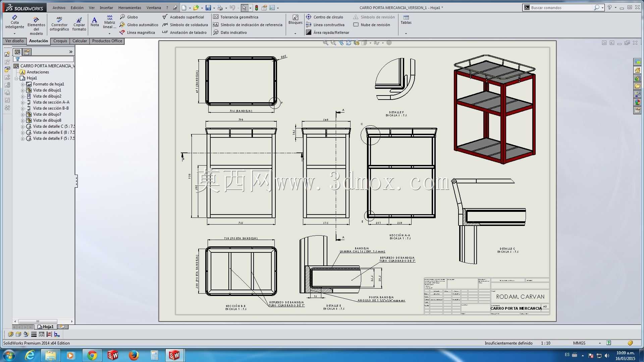Expand the Formato de hoja1 node
The image size is (644, 362).
click(x=23, y=84)
